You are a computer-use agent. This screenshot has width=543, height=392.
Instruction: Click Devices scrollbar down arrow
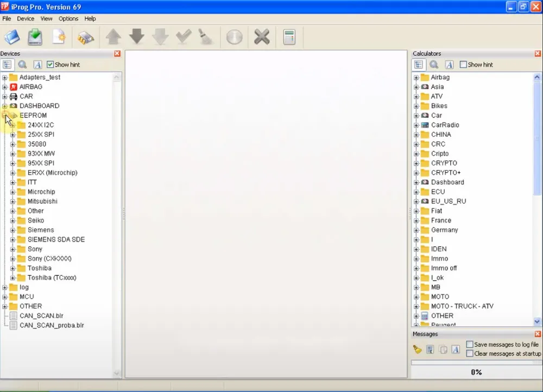point(117,373)
